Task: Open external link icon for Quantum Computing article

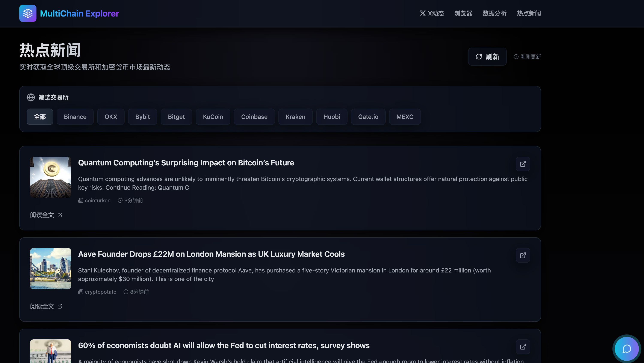Action: pyautogui.click(x=523, y=164)
